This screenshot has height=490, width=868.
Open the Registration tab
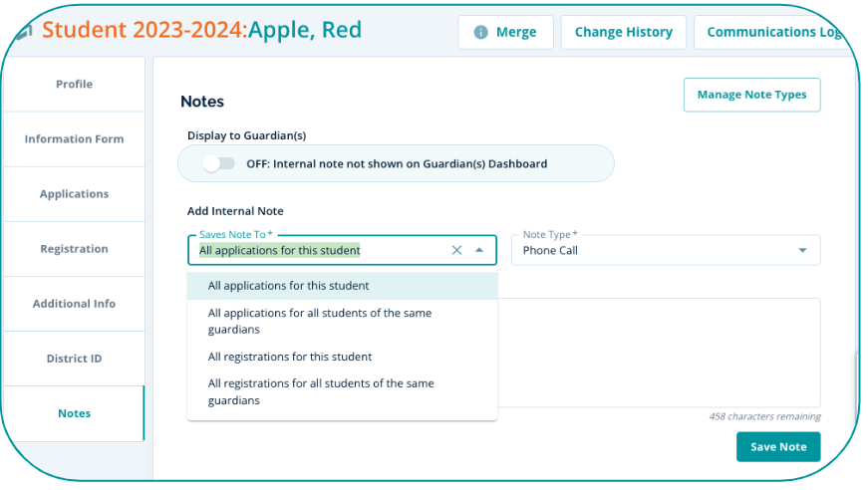(74, 249)
